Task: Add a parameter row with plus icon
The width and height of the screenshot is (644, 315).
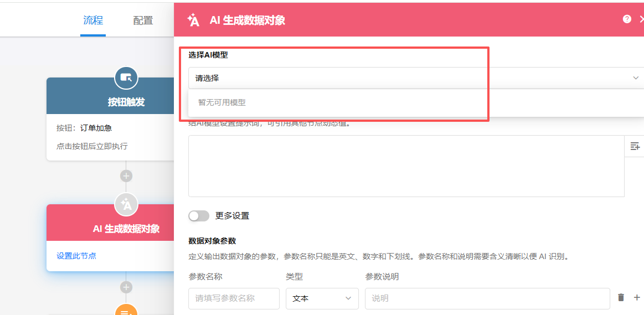Action: tap(637, 297)
